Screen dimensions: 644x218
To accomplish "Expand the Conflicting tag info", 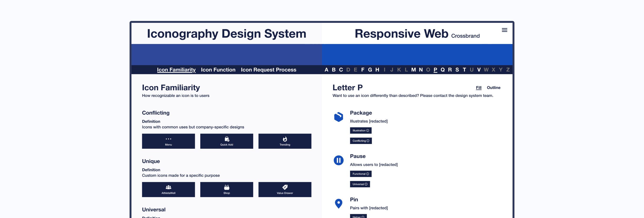I will pos(361,141).
